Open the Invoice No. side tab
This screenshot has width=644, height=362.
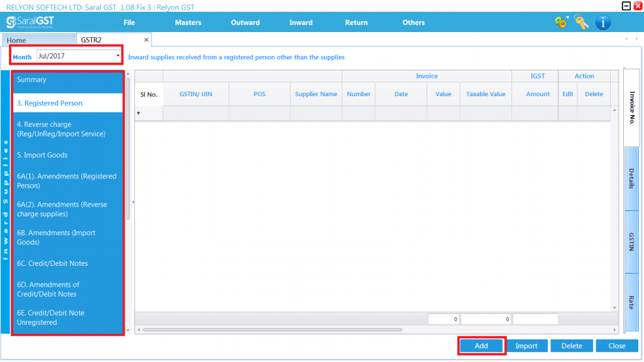631,107
